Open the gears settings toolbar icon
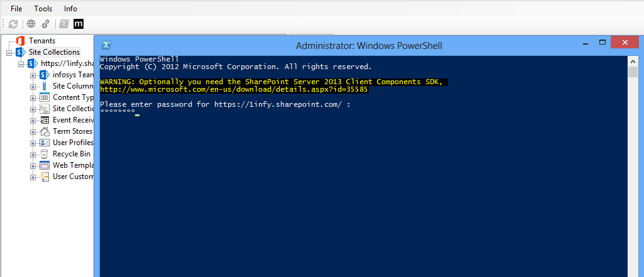The height and width of the screenshot is (277, 644). click(x=45, y=24)
